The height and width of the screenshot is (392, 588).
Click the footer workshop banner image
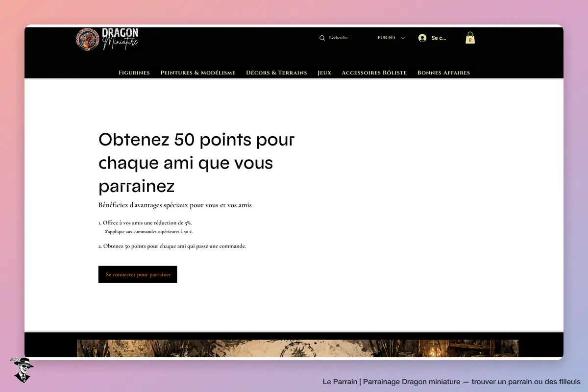pos(297,348)
